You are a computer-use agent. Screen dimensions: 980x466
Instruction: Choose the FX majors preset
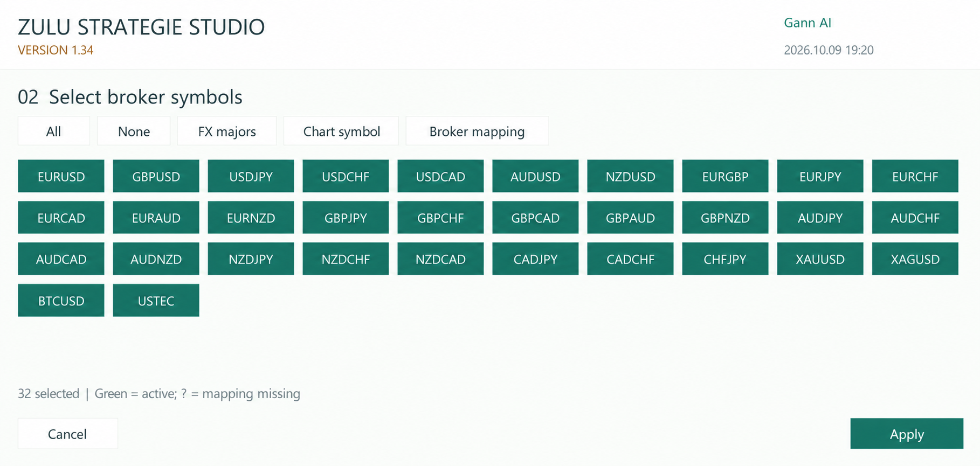point(227,131)
